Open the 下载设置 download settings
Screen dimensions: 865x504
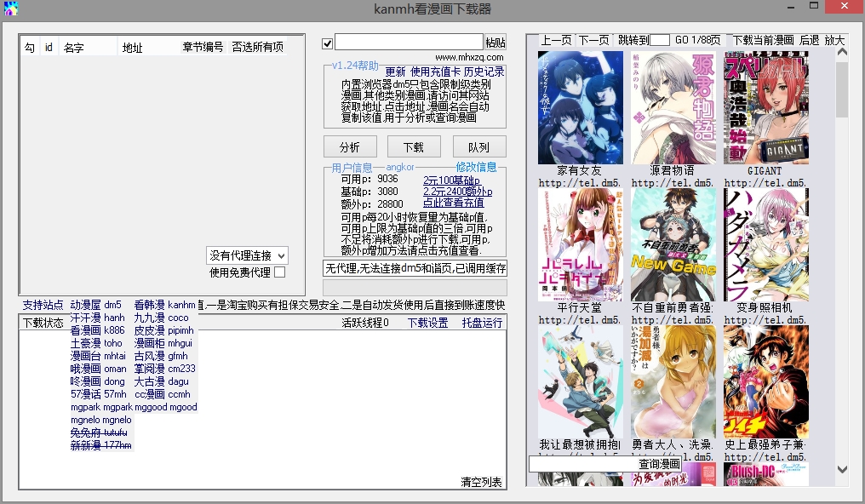427,324
